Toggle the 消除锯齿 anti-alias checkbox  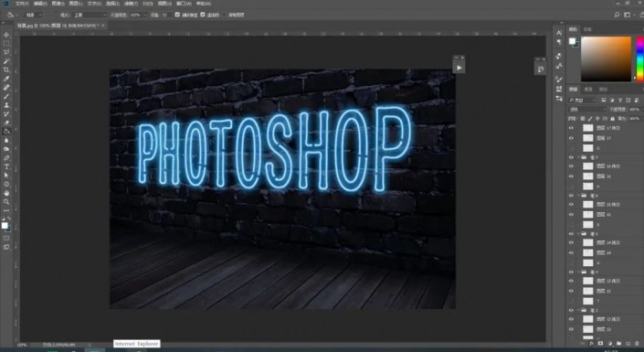177,15
